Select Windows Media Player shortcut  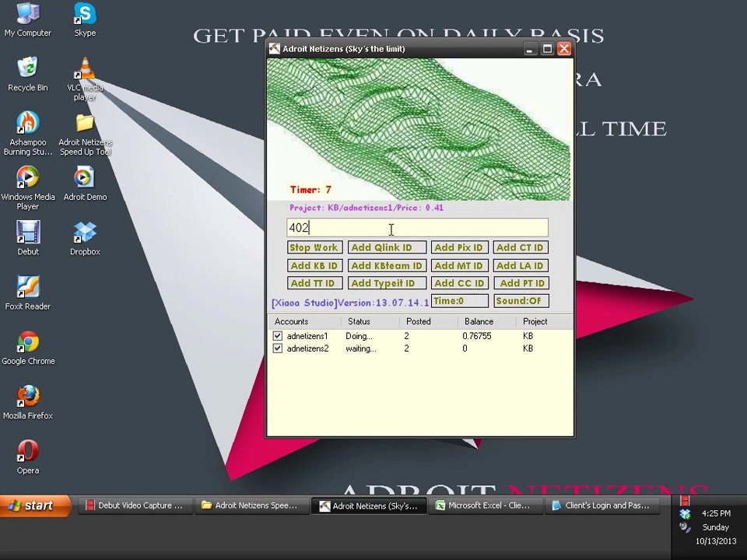(28, 187)
